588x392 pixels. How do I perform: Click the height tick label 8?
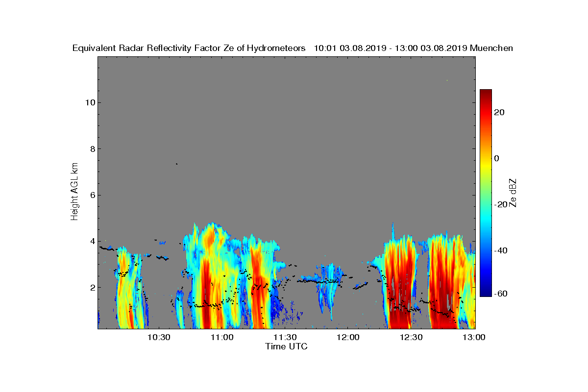point(92,148)
